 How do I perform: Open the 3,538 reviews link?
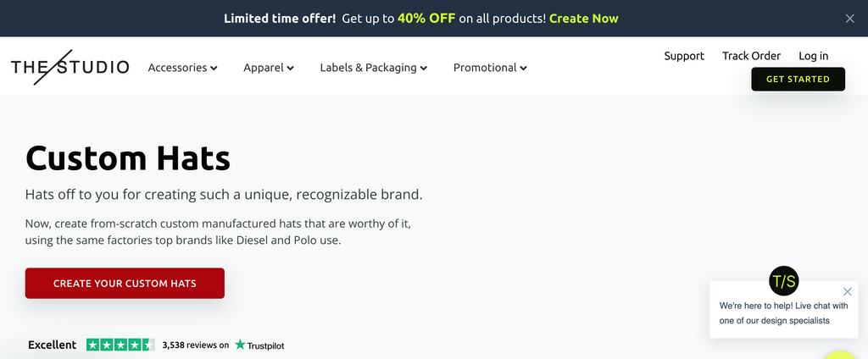[195, 345]
